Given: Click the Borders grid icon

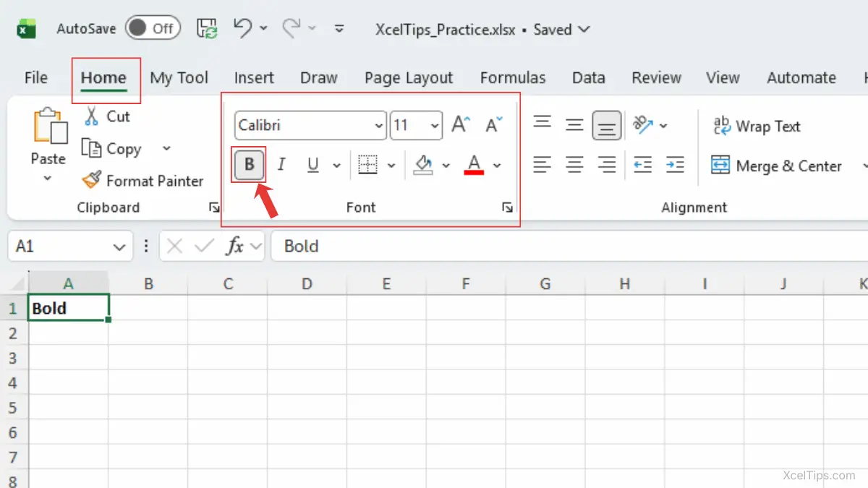Looking at the screenshot, I should [368, 165].
